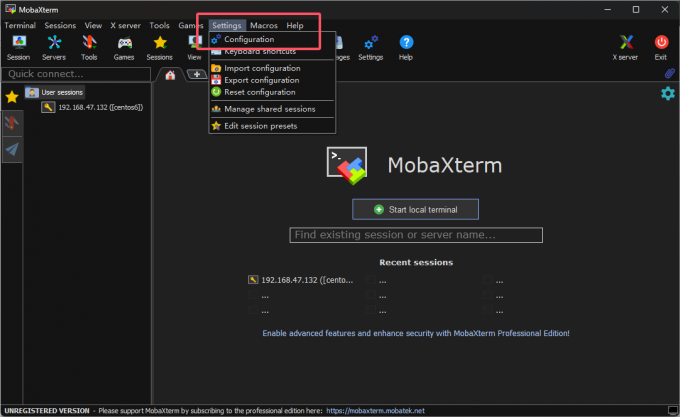680x417 pixels.
Task: Open the Session toolbar icon
Action: pos(18,48)
